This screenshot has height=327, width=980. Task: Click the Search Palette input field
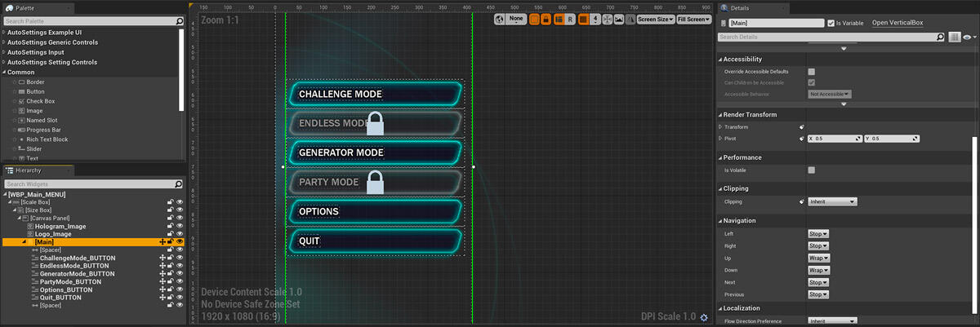90,23
